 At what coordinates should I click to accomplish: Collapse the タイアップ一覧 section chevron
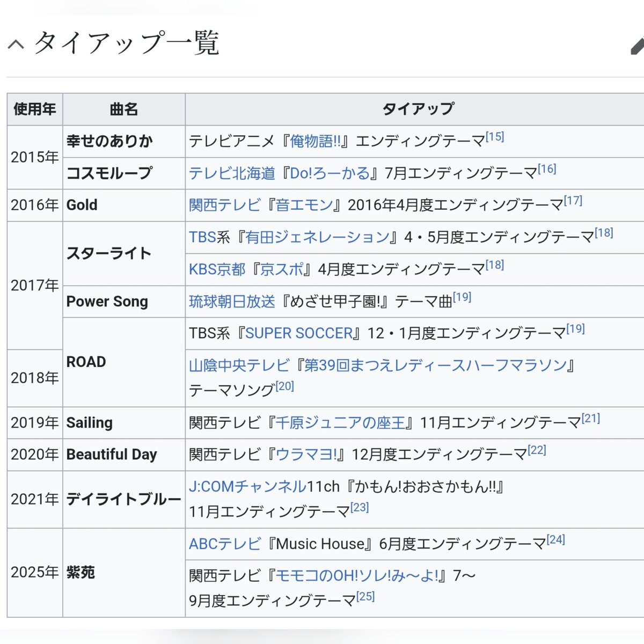click(16, 44)
